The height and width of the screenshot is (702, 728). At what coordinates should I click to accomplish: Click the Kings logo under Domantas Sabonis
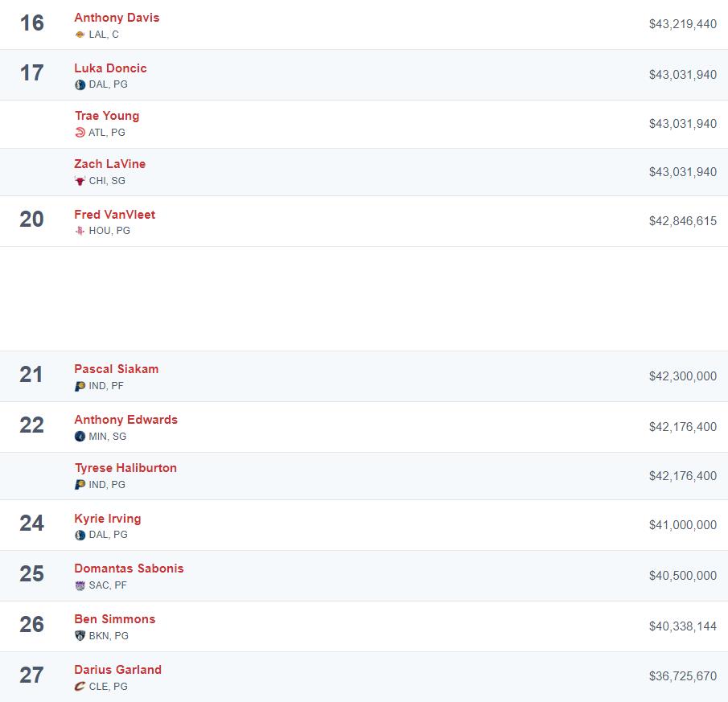tap(80, 585)
